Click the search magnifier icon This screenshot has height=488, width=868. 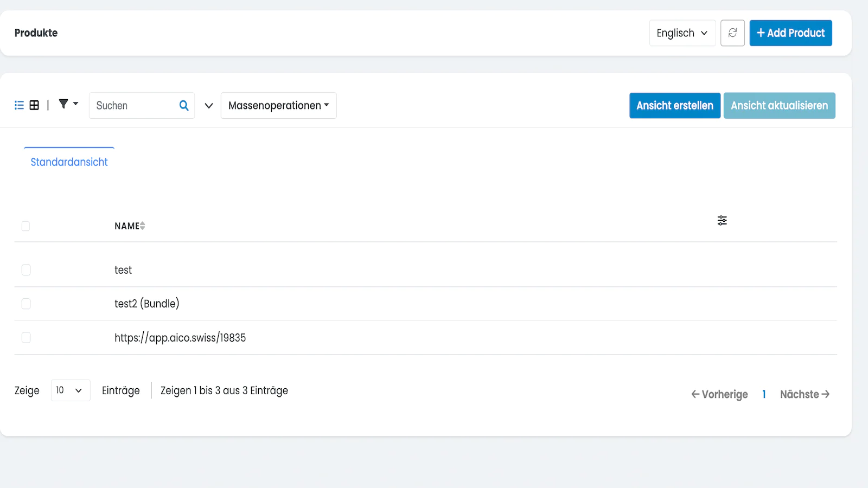(x=184, y=106)
